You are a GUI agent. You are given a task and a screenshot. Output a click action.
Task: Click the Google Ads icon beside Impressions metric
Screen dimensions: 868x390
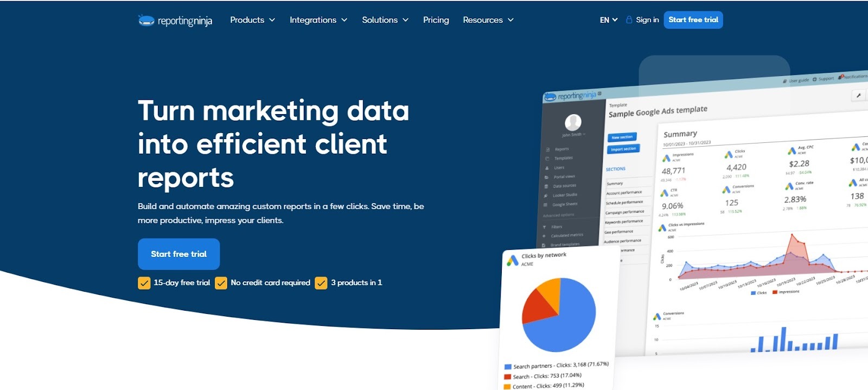click(x=666, y=158)
